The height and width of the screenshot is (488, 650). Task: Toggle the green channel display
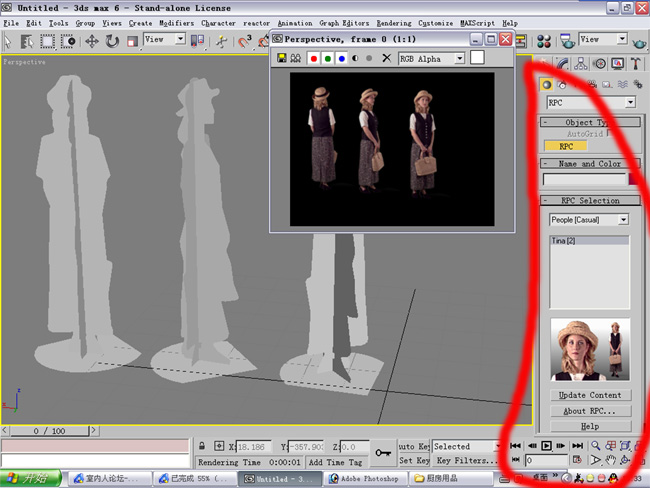click(327, 59)
